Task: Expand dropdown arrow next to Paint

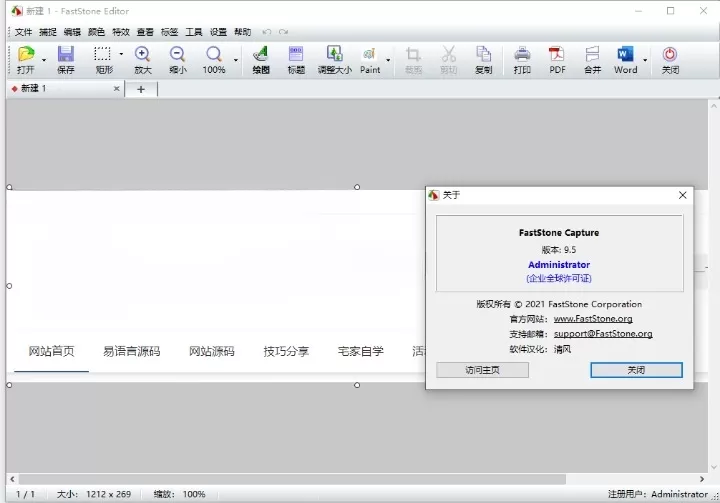Action: coord(388,60)
